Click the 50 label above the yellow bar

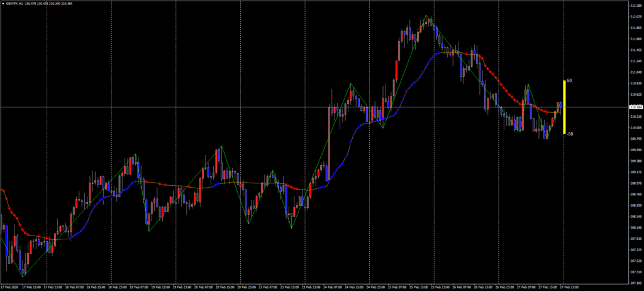coord(569,81)
